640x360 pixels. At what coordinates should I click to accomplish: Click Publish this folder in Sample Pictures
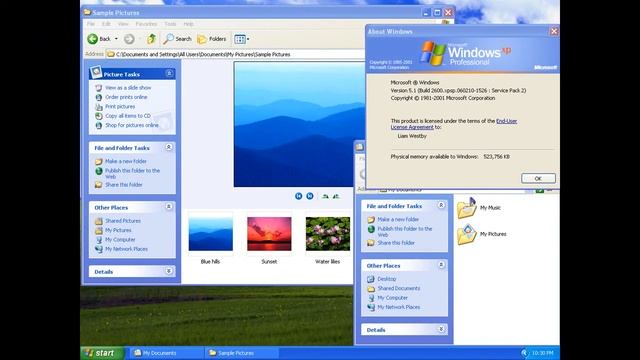pyautogui.click(x=132, y=173)
